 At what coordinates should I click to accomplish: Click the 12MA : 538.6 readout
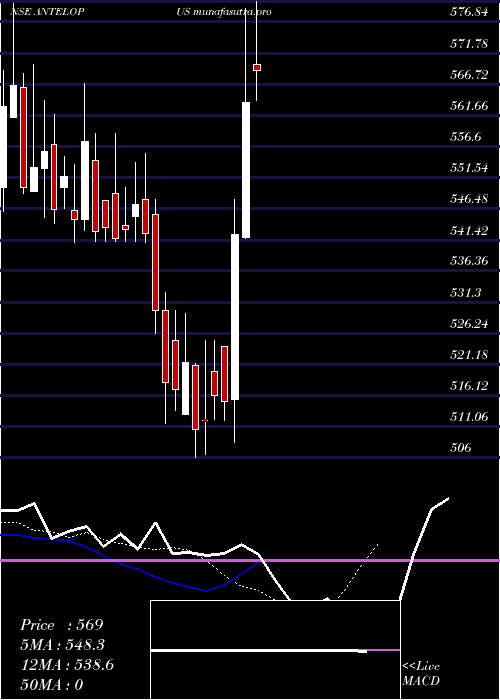[x=67, y=665]
